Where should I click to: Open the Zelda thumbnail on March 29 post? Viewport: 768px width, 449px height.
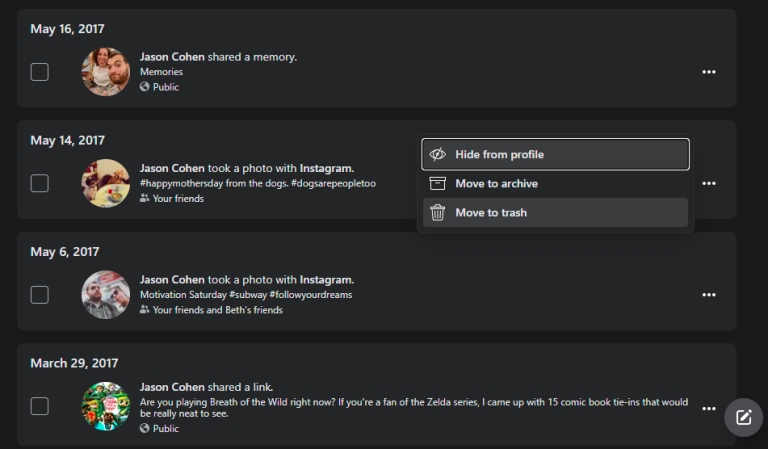[105, 406]
